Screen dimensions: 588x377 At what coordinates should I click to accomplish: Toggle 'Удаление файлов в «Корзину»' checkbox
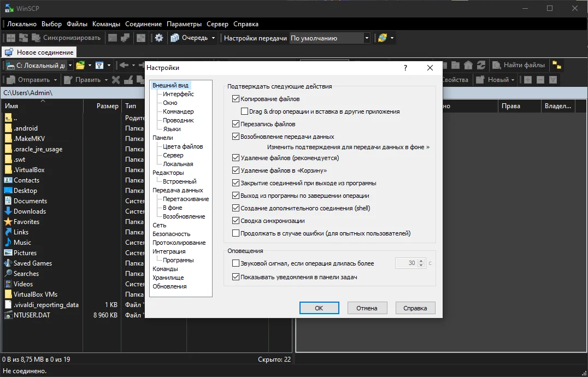236,170
